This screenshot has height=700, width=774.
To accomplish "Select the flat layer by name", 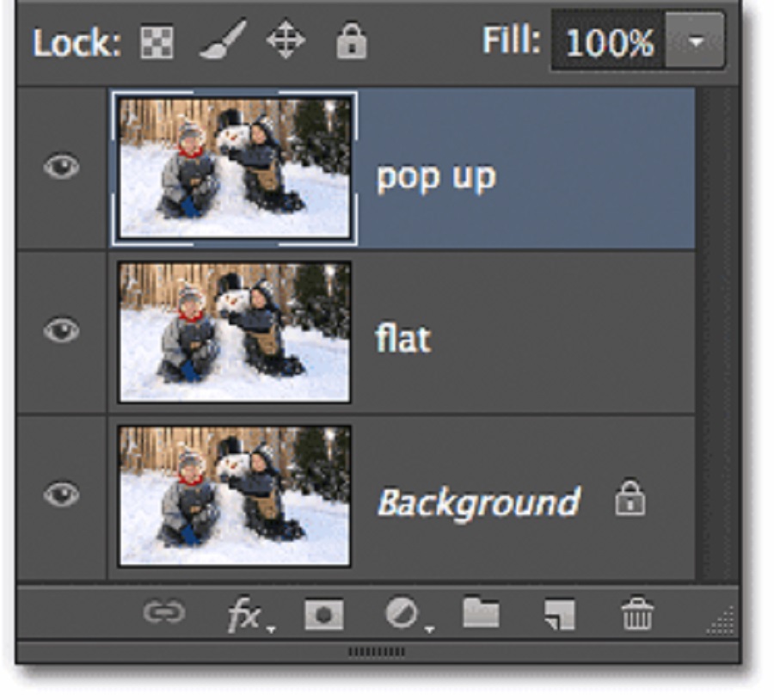I will [x=403, y=338].
